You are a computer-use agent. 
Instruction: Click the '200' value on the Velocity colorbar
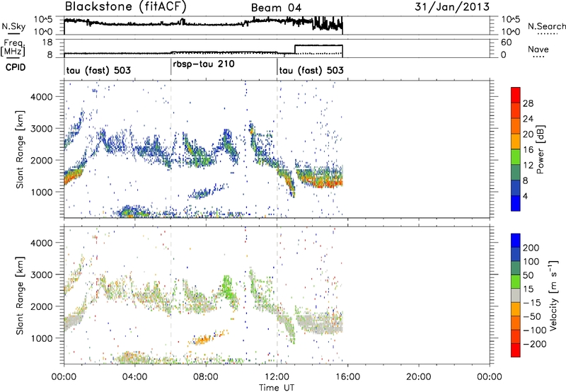coord(531,248)
